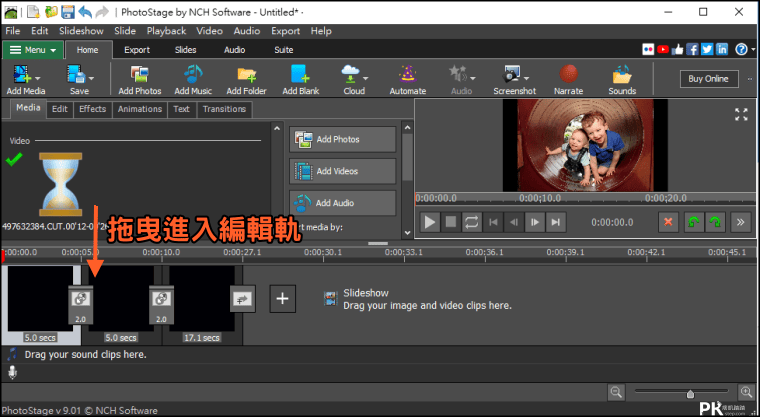Expand the Cloud dropdown arrow

(x=365, y=78)
